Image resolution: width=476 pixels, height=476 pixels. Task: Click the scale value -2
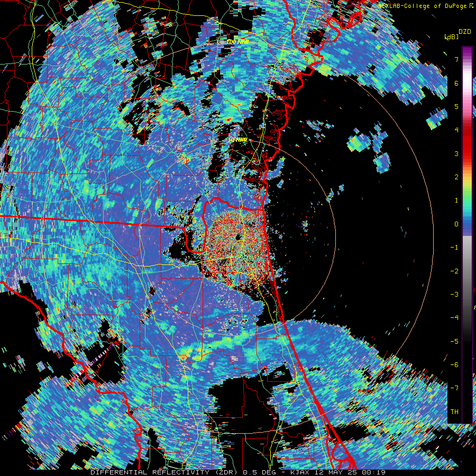coord(454,271)
